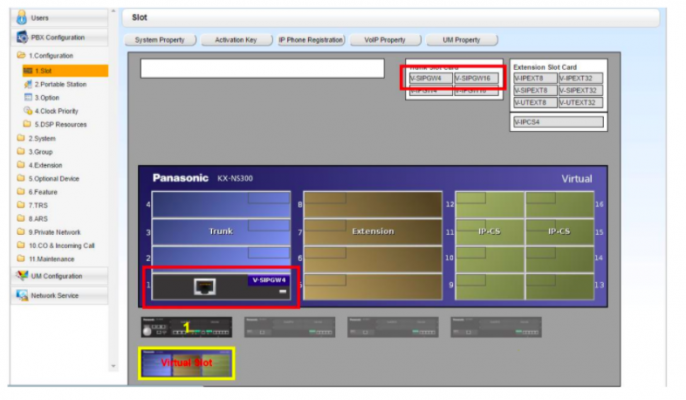Image resolution: width=686 pixels, height=400 pixels.
Task: Select physical shelf unit 1 icon
Action: (x=186, y=327)
